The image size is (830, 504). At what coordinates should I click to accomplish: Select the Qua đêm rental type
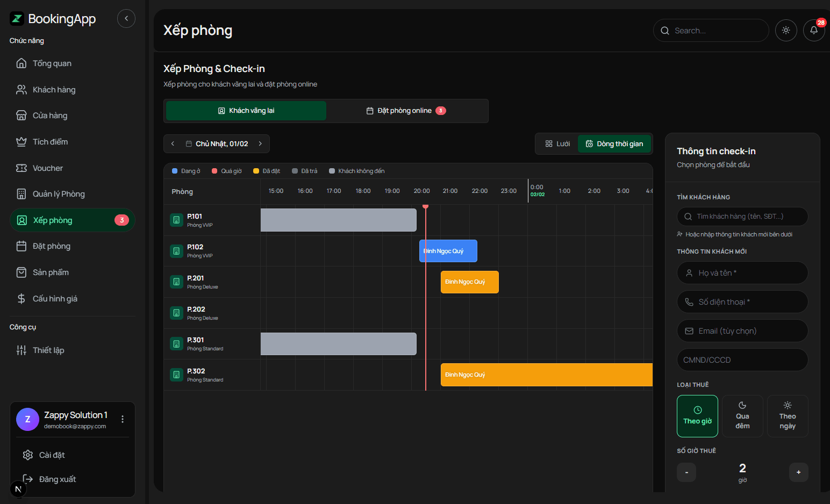pyautogui.click(x=742, y=416)
